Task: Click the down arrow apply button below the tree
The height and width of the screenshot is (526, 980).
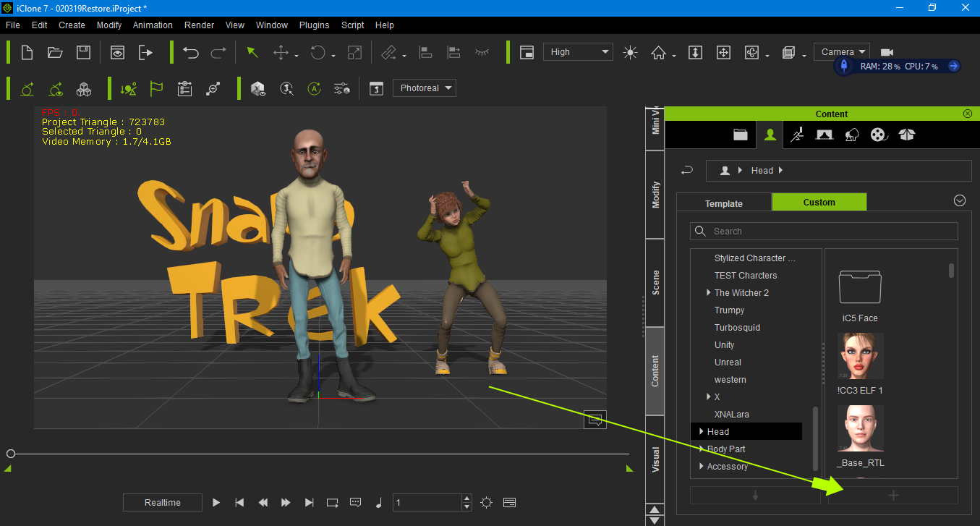Action: pyautogui.click(x=755, y=496)
